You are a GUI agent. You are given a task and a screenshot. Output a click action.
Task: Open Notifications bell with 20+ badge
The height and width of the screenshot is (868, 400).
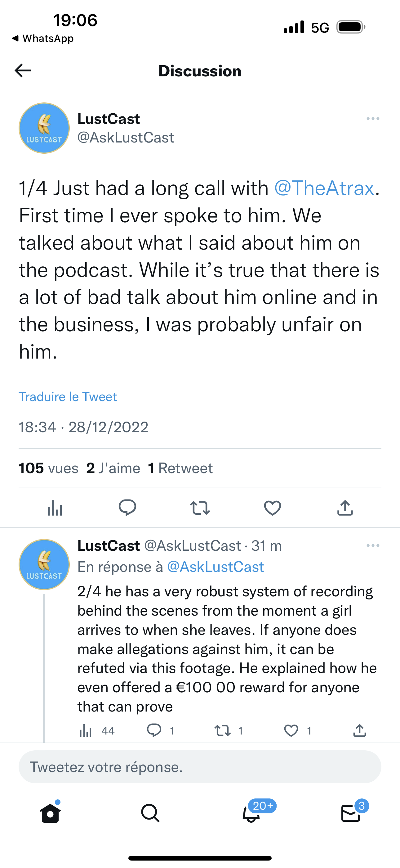click(251, 813)
